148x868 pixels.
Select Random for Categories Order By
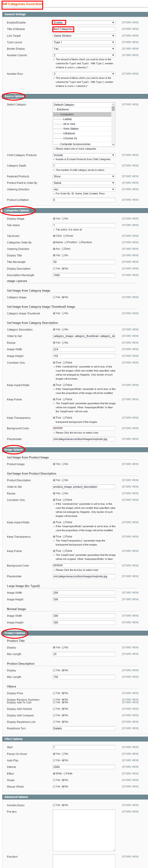[80, 242]
